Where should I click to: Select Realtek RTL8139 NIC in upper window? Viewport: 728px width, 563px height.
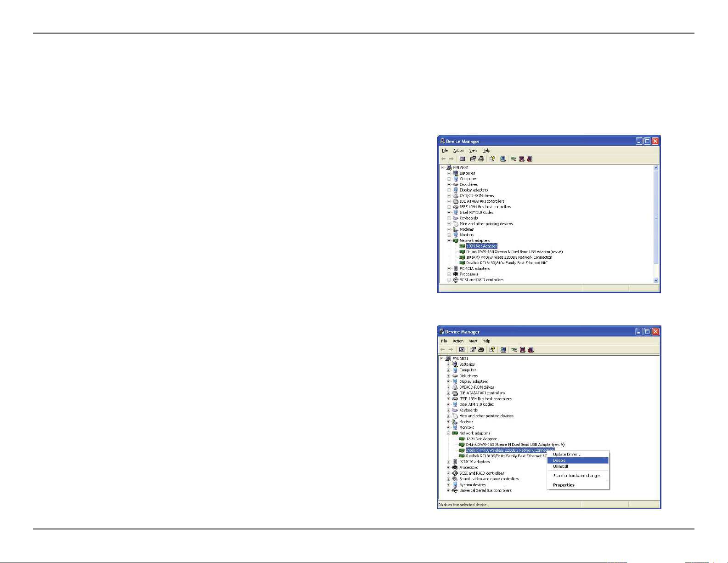coord(507,263)
